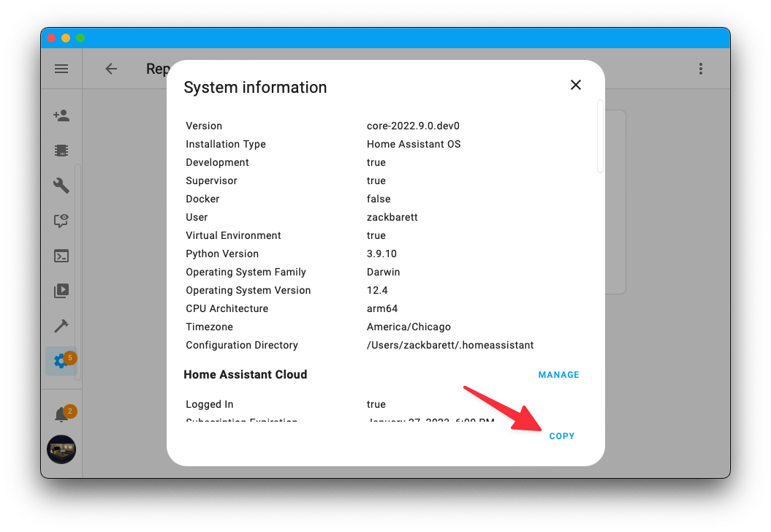Open the chip icon in sidebar

pos(61,151)
